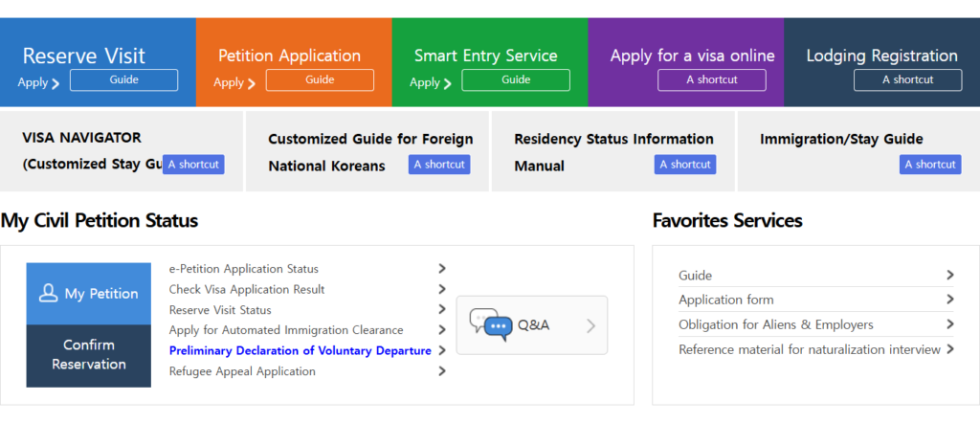The image size is (980, 423).
Task: Click the My Petition user icon
Action: click(x=48, y=293)
